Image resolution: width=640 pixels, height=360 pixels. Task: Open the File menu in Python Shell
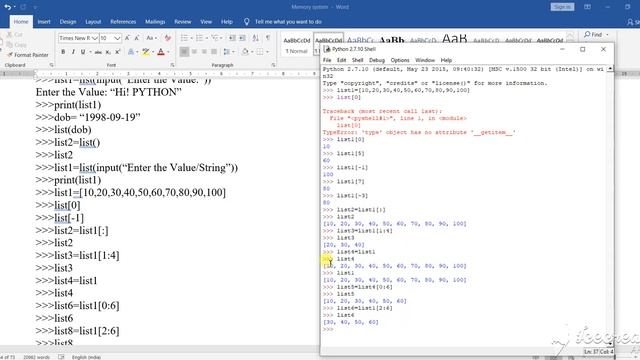pos(327,60)
